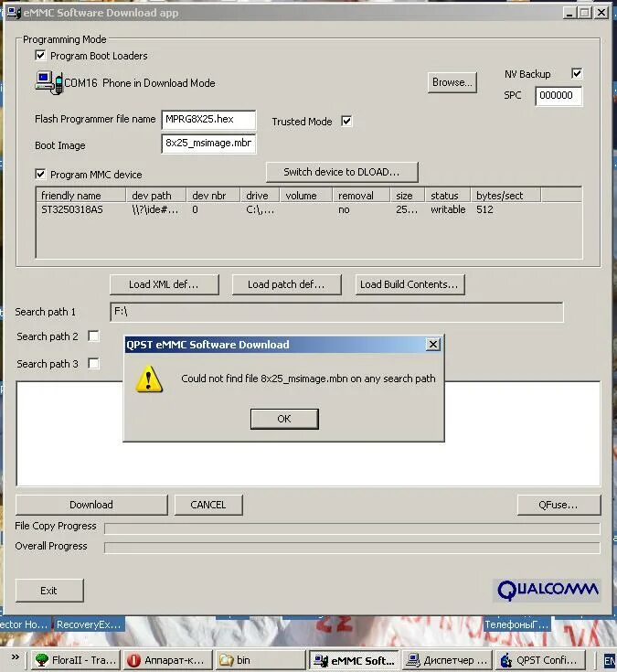Image resolution: width=617 pixels, height=672 pixels.
Task: Click the Browse... button
Action: point(452,82)
